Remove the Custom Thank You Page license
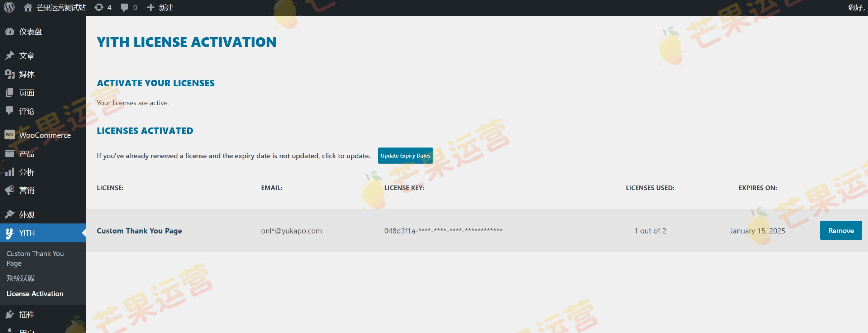Screen dimensions: 868x333 coord(841,230)
